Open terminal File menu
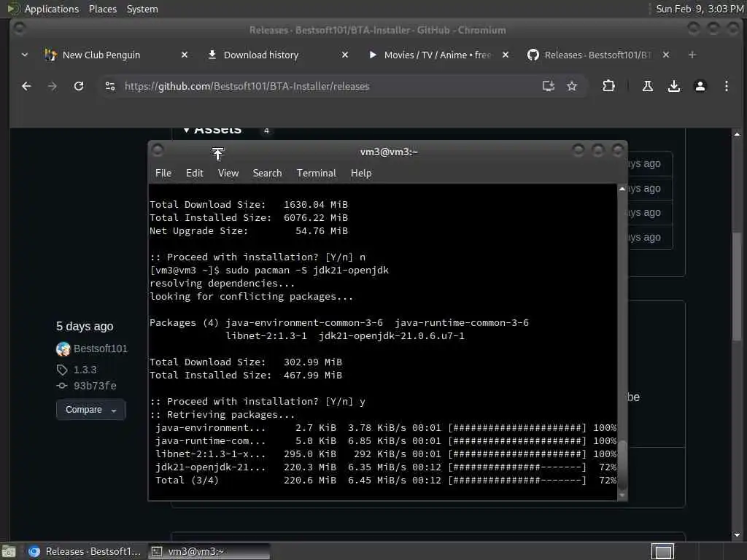The height and width of the screenshot is (560, 747). (163, 173)
